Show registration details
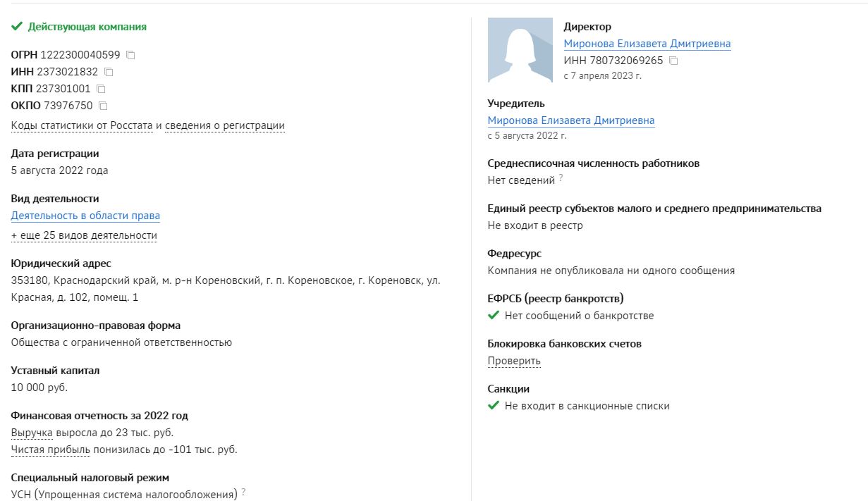 click(x=225, y=125)
